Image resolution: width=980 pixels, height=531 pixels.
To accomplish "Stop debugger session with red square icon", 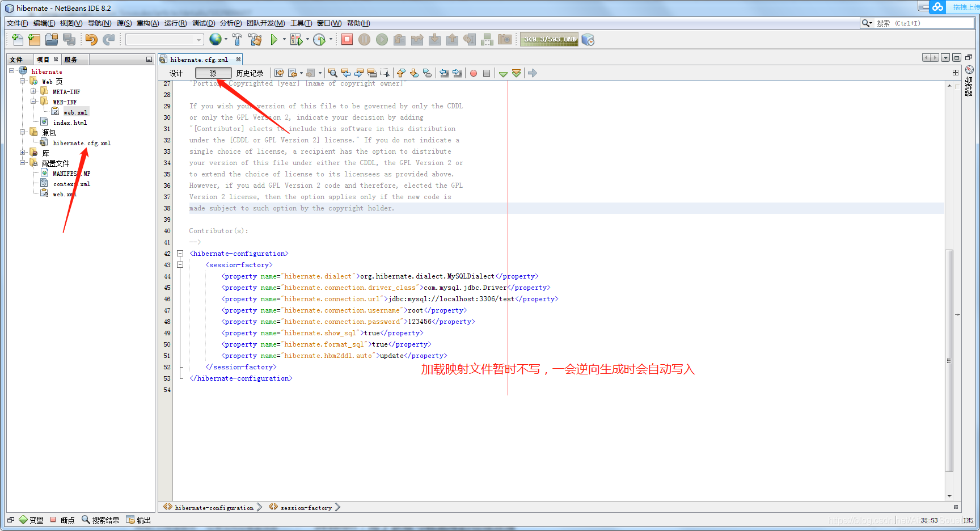I will [x=347, y=39].
